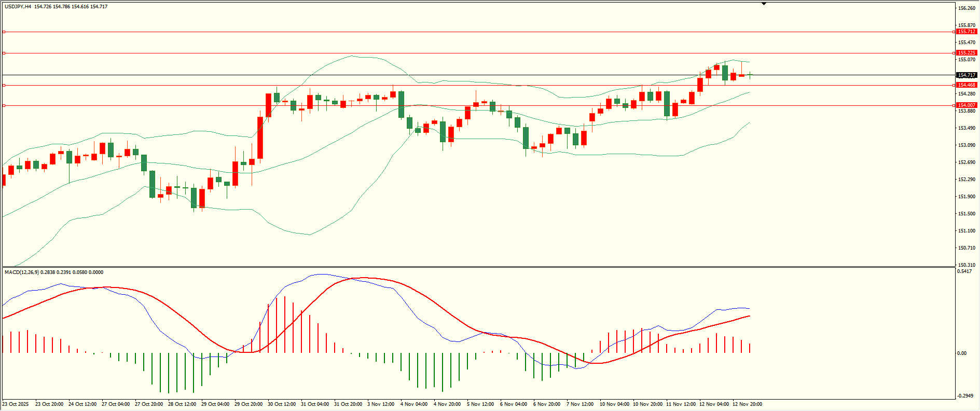Click the red 155.225 price tag

[x=967, y=53]
